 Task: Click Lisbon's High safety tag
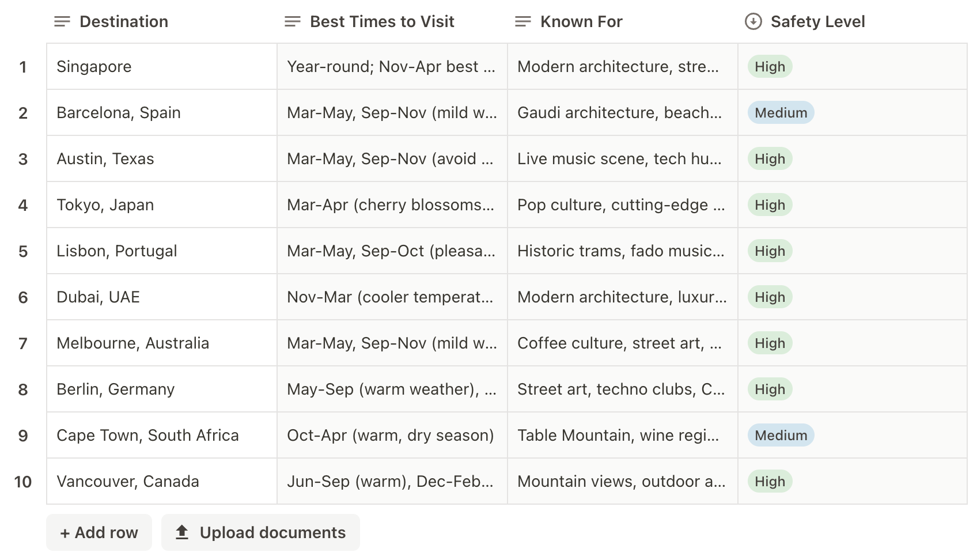(x=770, y=251)
